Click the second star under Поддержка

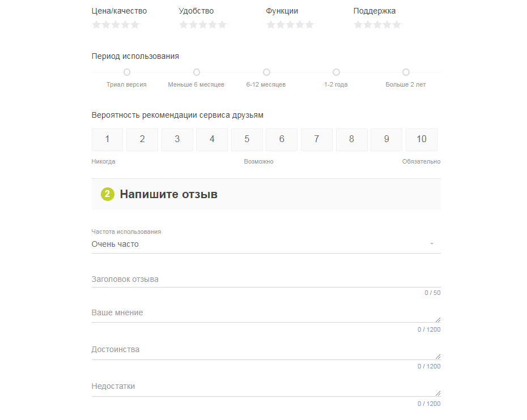tap(368, 24)
